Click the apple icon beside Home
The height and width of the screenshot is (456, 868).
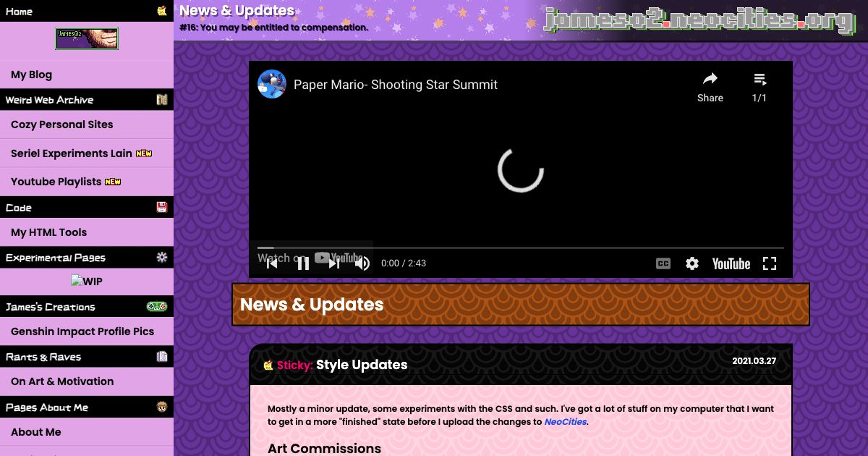[162, 11]
